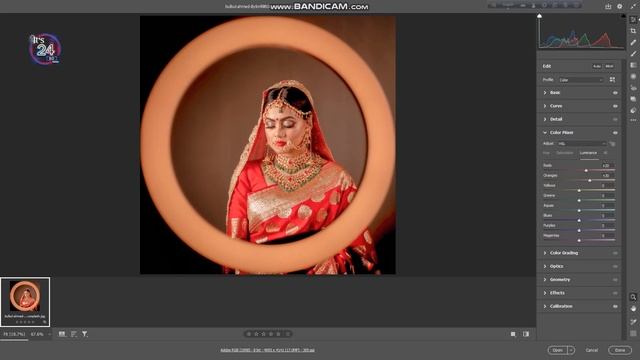Switch to the Saturation tab

564,153
